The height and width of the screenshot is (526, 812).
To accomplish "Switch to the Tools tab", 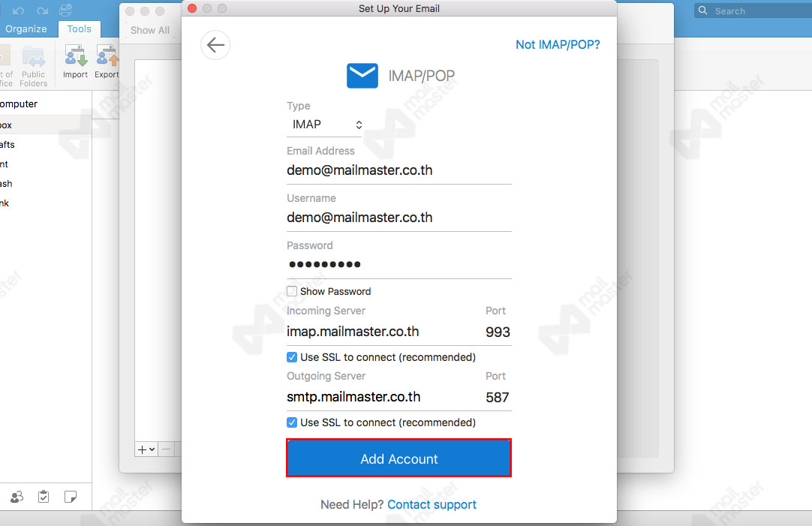I will [x=79, y=29].
